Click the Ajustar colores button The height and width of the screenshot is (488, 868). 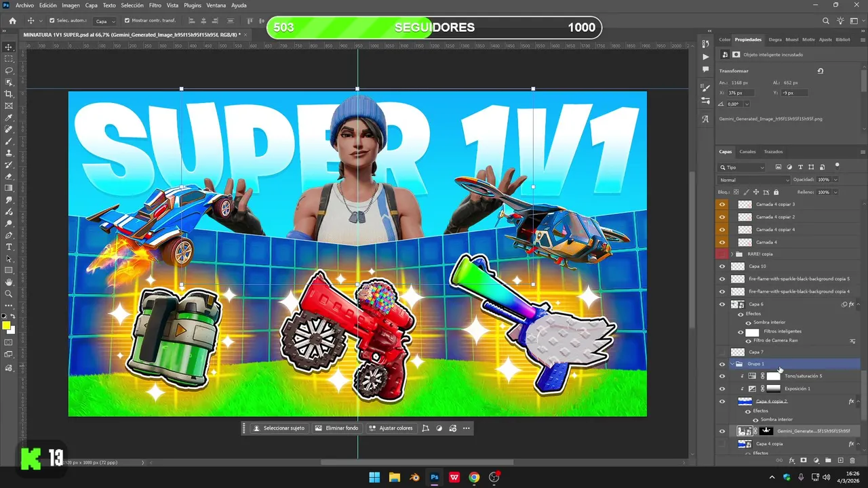pos(391,428)
